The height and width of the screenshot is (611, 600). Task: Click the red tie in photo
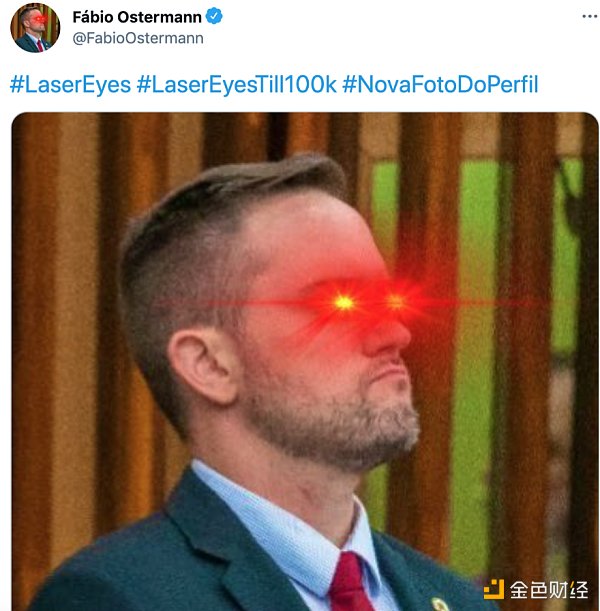point(352,583)
